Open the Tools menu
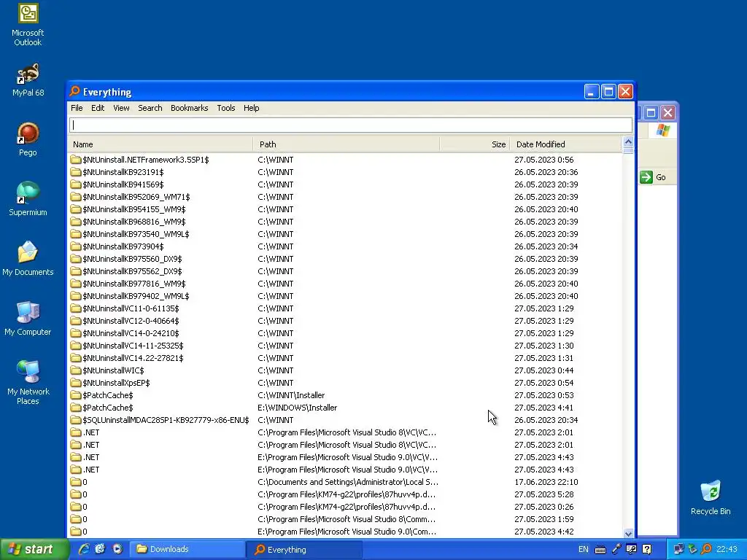The width and height of the screenshot is (747, 560). 226,108
